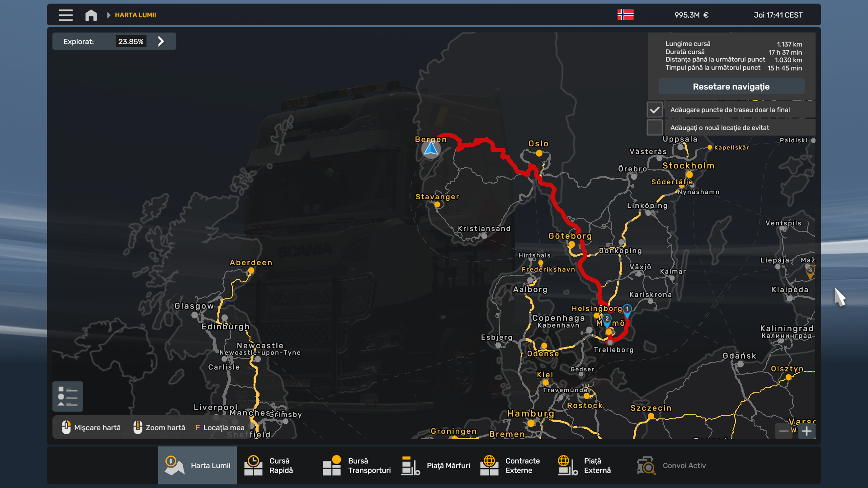Screen dimensions: 868x488
Task: Click the Norwegian flag icon
Action: click(625, 15)
